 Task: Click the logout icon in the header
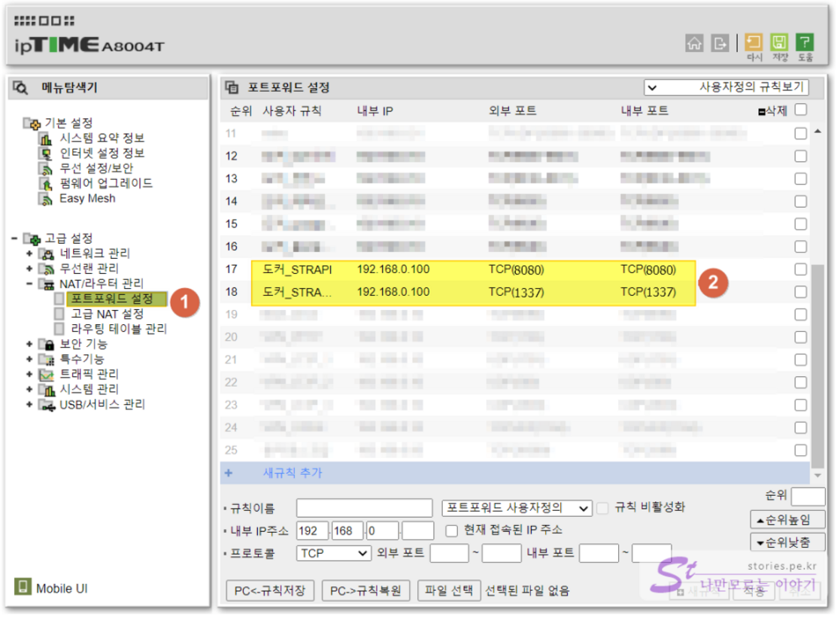pyautogui.click(x=720, y=43)
